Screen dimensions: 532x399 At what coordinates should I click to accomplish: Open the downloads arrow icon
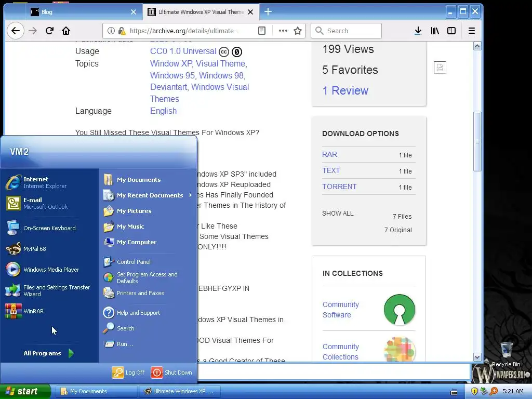418,31
